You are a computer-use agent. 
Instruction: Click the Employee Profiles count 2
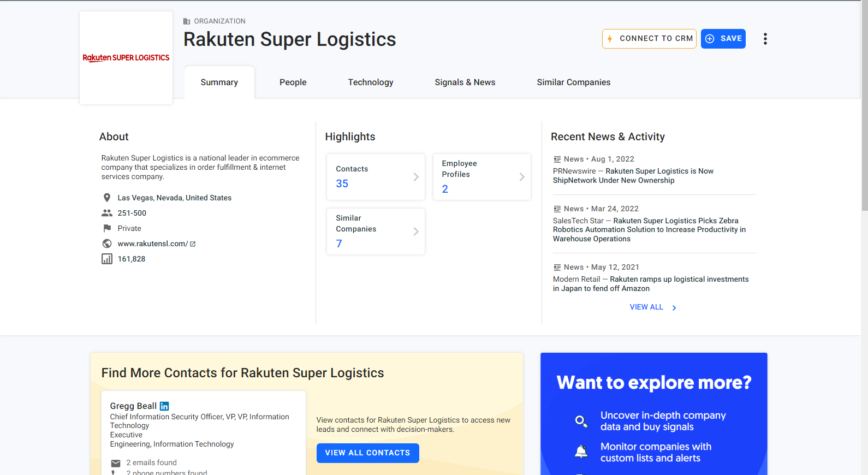(x=445, y=189)
